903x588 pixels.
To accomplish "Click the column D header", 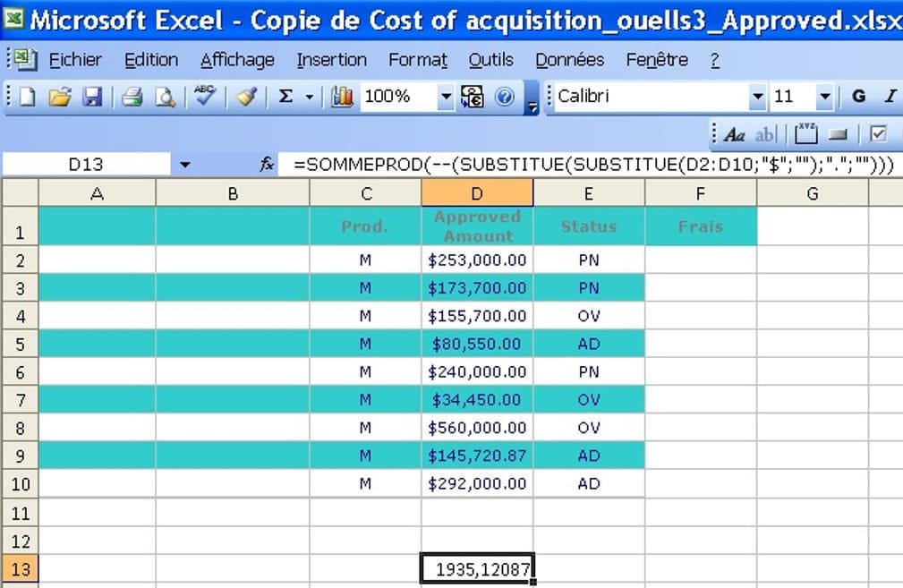I will (477, 193).
